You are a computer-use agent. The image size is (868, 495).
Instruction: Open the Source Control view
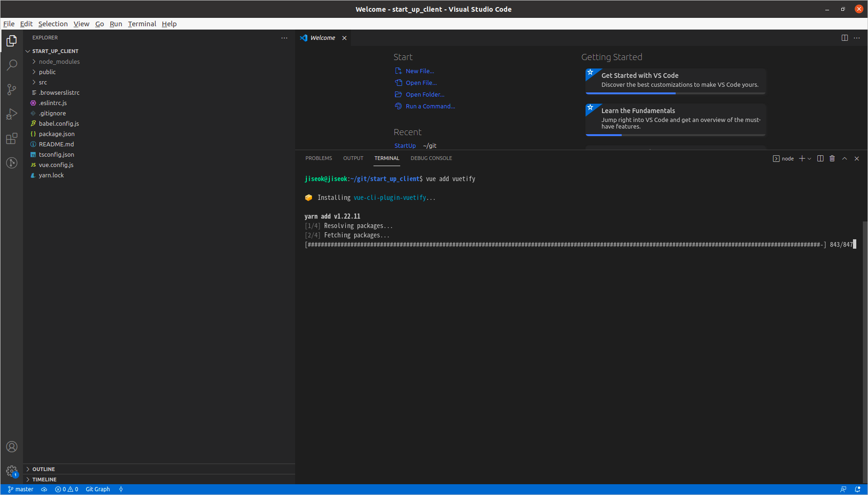12,90
